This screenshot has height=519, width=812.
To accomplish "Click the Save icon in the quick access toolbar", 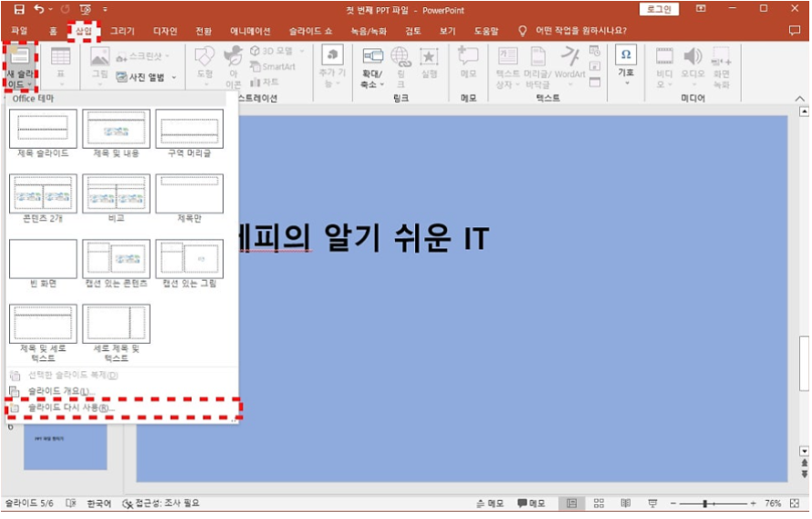I will [x=18, y=9].
